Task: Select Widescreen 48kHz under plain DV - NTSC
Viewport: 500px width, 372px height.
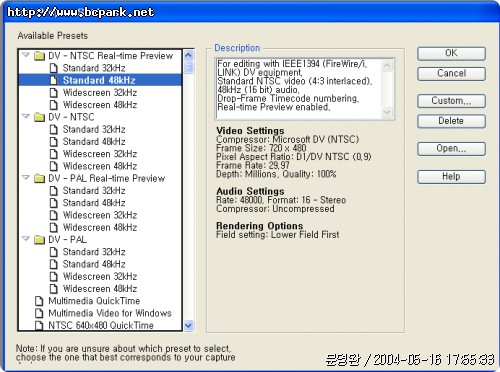Action: tap(100, 166)
